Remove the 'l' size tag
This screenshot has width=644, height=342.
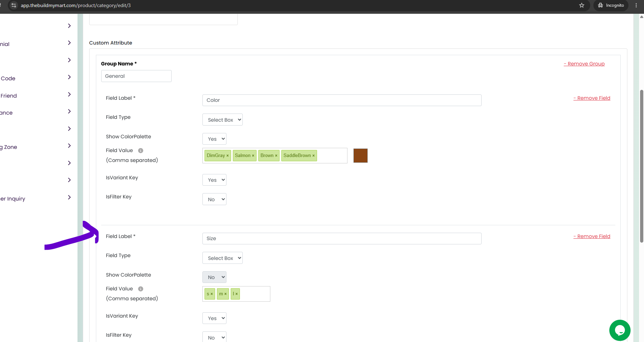point(237,294)
